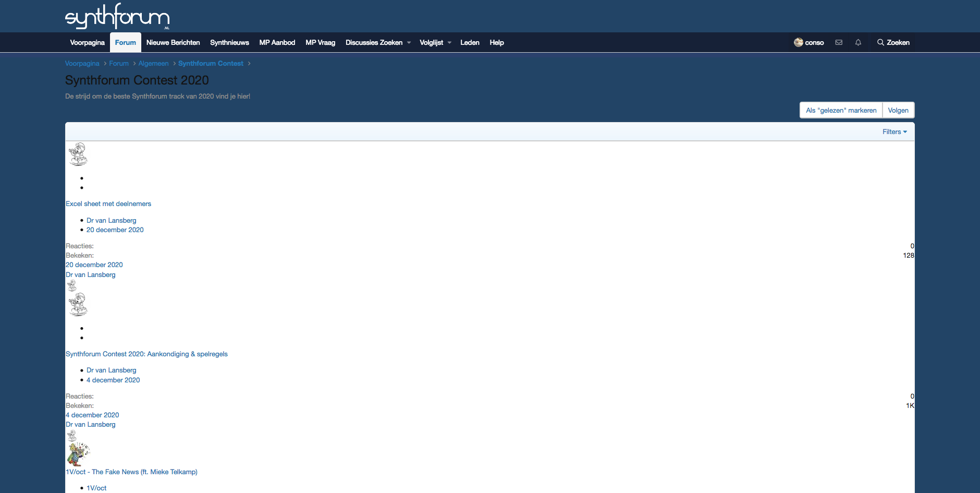
Task: Click the colorful 1V/oct thread avatar
Action: tap(78, 454)
